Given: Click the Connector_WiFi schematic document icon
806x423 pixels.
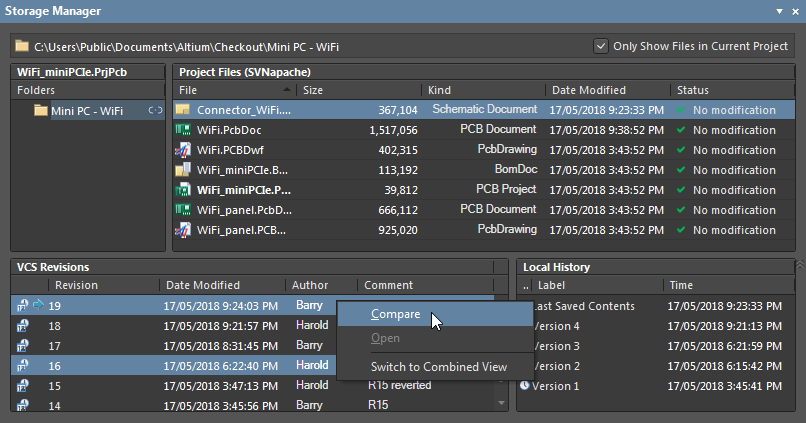Looking at the screenshot, I should click(184, 110).
